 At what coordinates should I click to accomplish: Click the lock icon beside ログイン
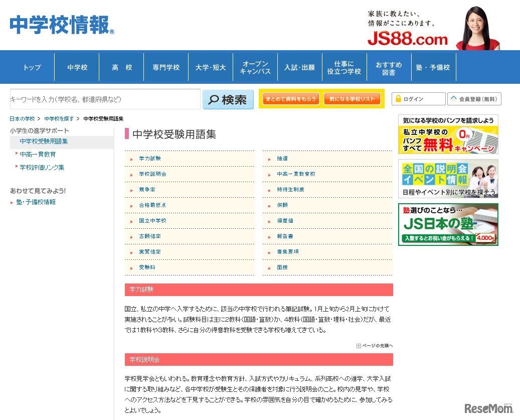click(x=399, y=98)
